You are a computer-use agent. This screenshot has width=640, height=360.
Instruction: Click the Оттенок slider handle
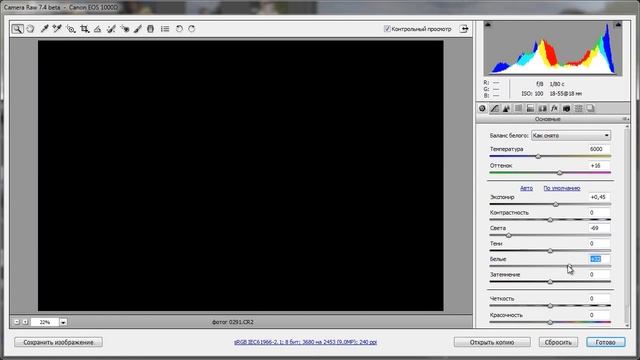pos(560,173)
